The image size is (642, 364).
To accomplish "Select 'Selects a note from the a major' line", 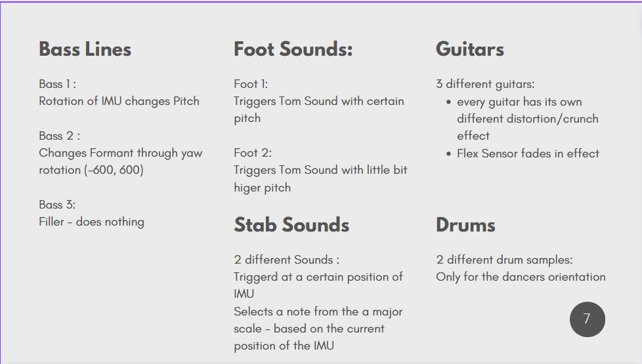I will click(x=318, y=312).
